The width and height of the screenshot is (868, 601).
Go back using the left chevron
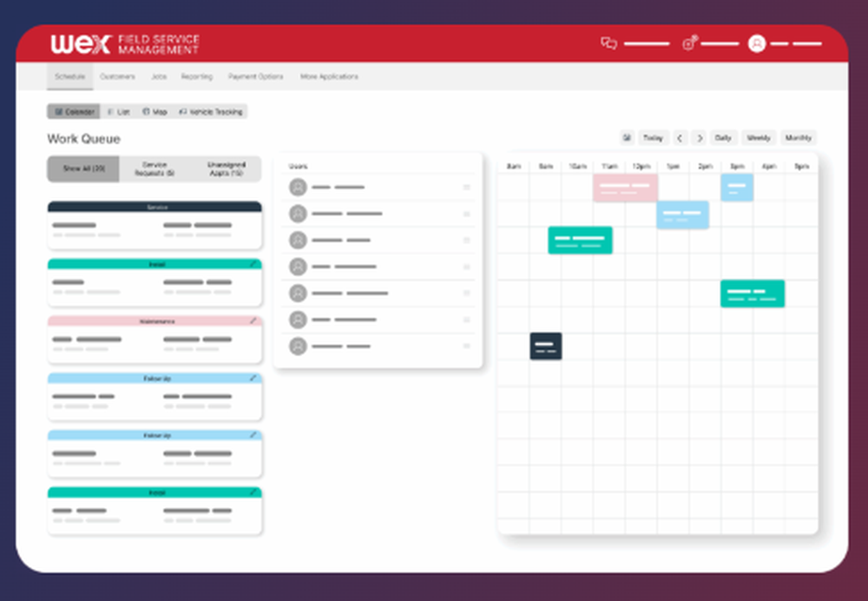(681, 137)
